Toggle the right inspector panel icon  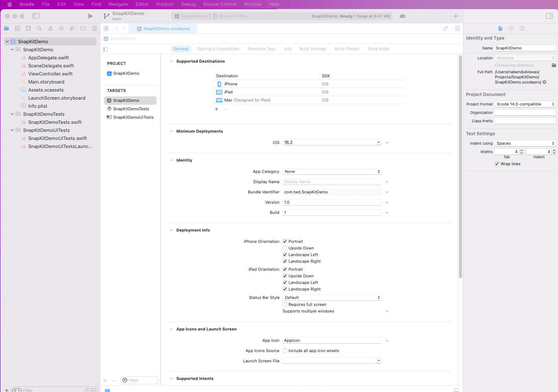(x=549, y=16)
